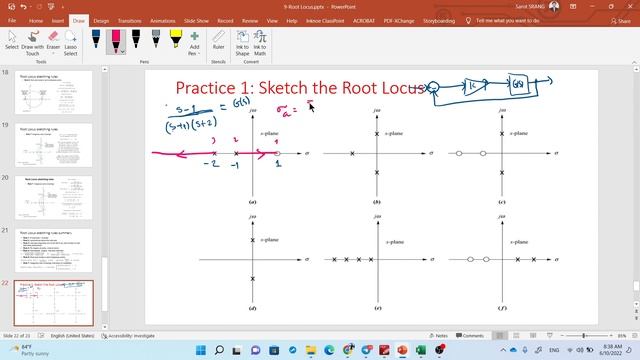Click Add Pen button
640x360 pixels.
pos(194,43)
